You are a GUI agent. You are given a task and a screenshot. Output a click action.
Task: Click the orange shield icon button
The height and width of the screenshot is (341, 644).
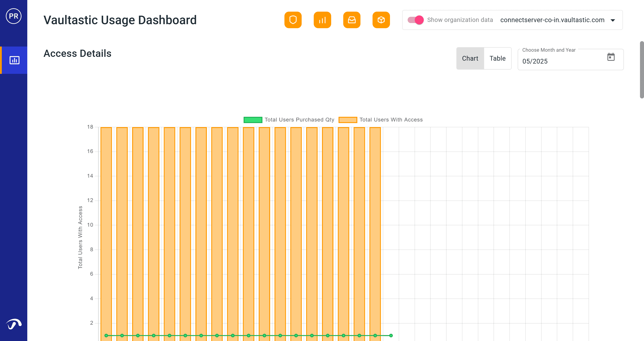293,20
